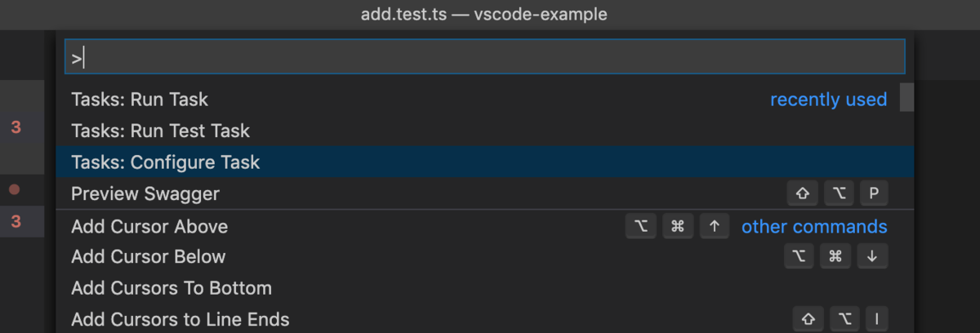Image resolution: width=980 pixels, height=333 pixels.
Task: Click the Command key icon for Add Cursor Above
Action: pyautogui.click(x=677, y=226)
